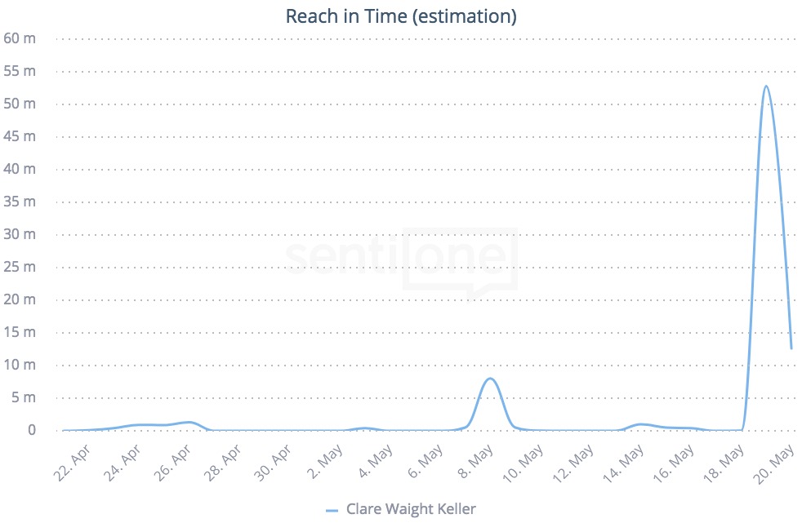Click the blue legend line marker

pyautogui.click(x=332, y=510)
